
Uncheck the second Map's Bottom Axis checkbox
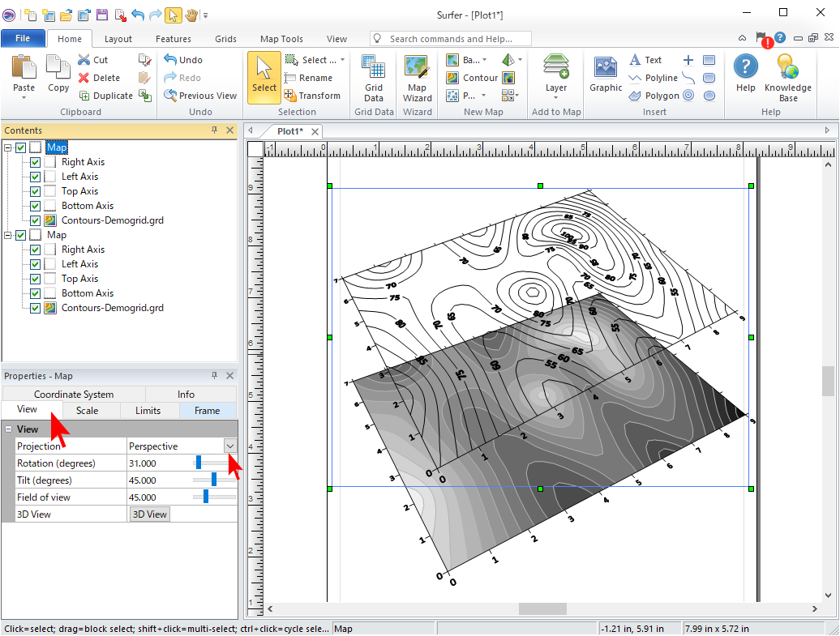coord(36,293)
